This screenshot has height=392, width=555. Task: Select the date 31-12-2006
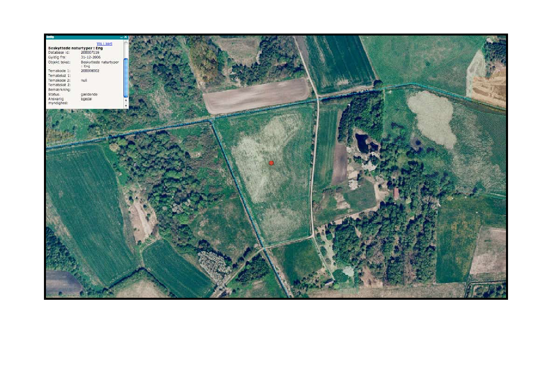tap(91, 57)
